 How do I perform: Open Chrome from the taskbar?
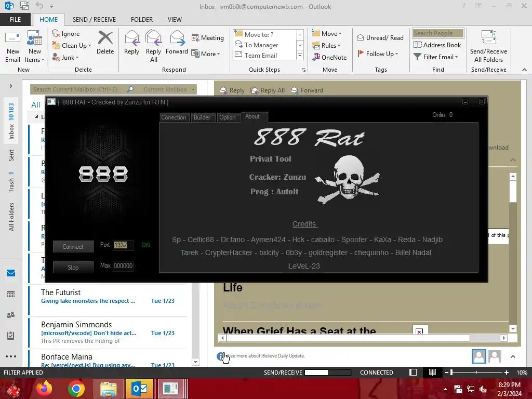(76, 389)
